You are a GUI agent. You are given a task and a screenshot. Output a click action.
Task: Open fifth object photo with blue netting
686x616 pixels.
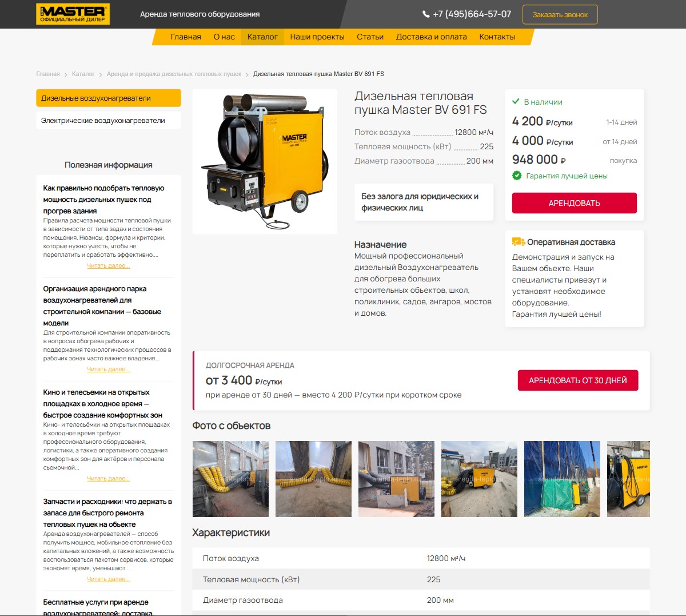coord(562,479)
